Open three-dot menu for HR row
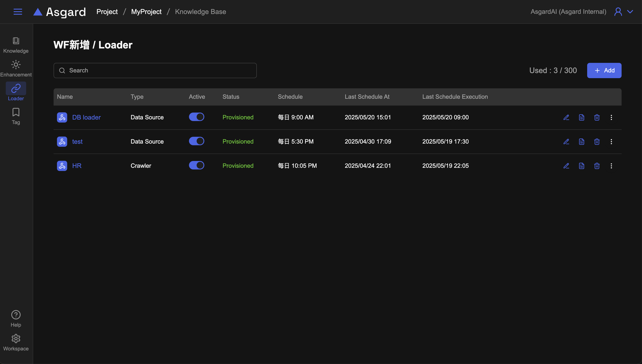Image resolution: width=642 pixels, height=364 pixels. [611, 166]
